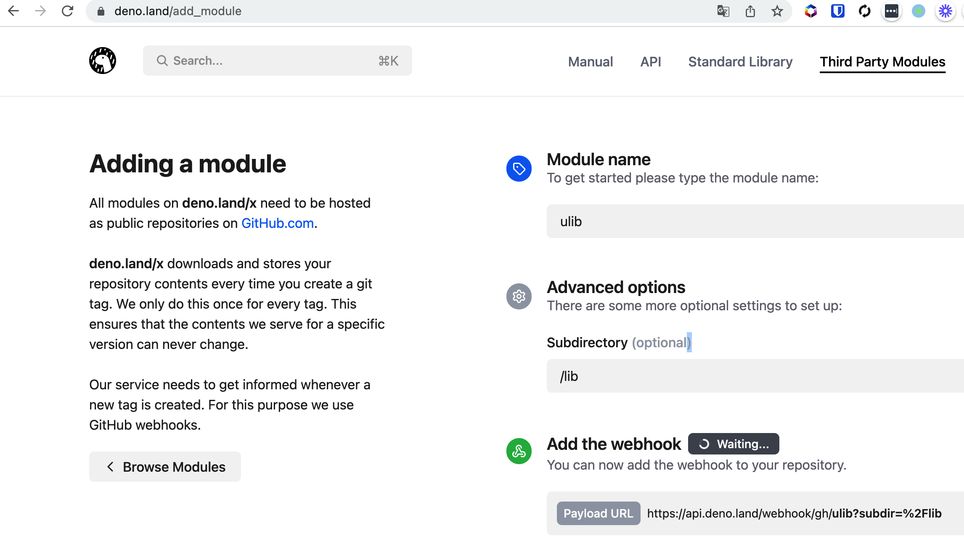Go back with the browser back arrow

[13, 11]
